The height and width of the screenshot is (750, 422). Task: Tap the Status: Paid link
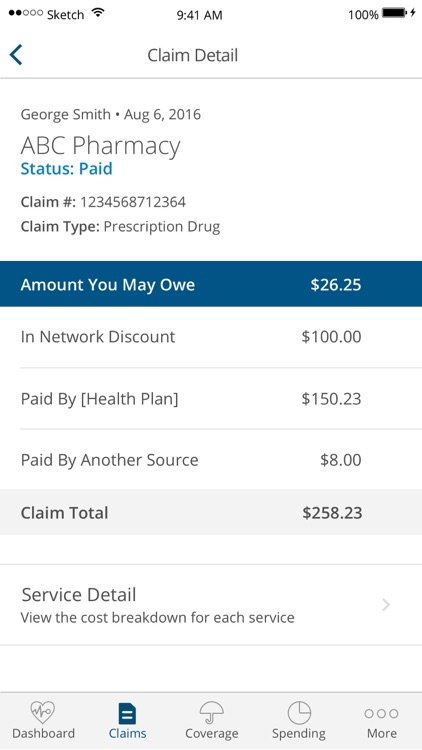(x=67, y=169)
